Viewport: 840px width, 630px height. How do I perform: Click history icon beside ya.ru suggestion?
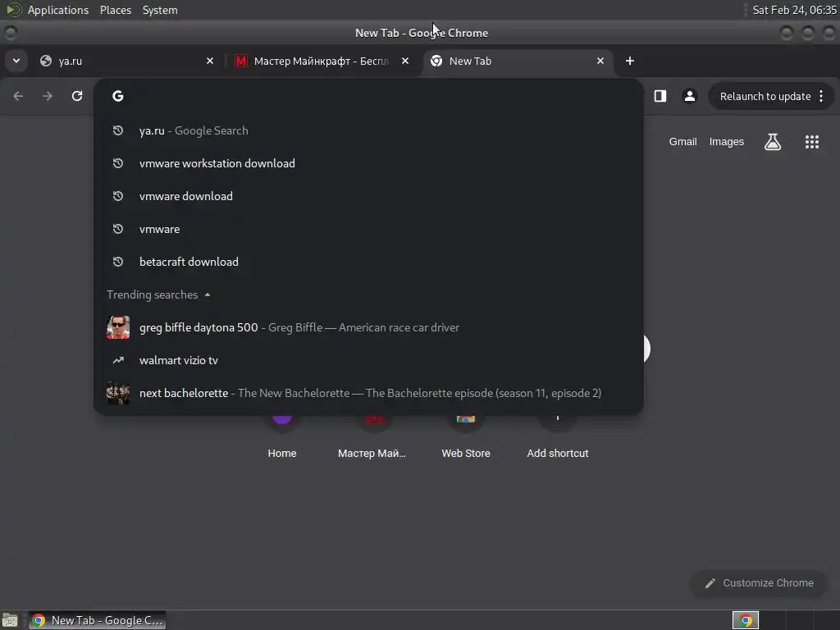(x=118, y=130)
